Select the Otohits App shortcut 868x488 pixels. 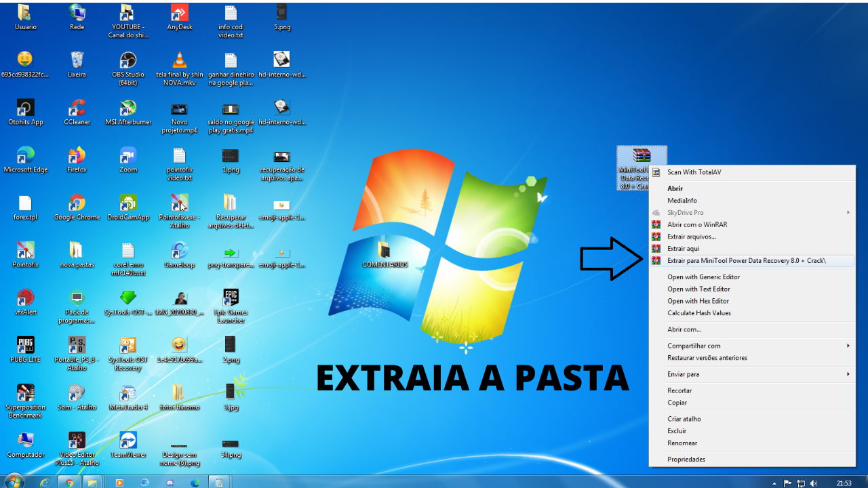click(x=25, y=113)
